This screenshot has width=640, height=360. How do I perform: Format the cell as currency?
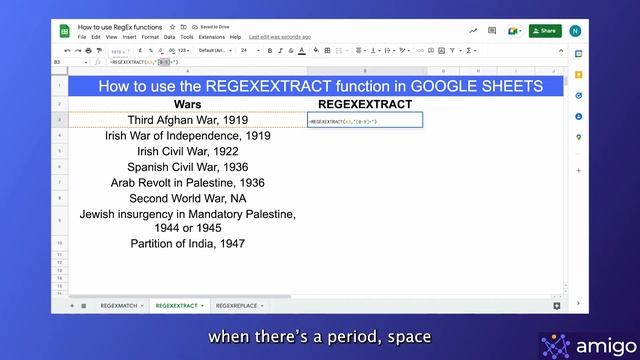[140, 51]
